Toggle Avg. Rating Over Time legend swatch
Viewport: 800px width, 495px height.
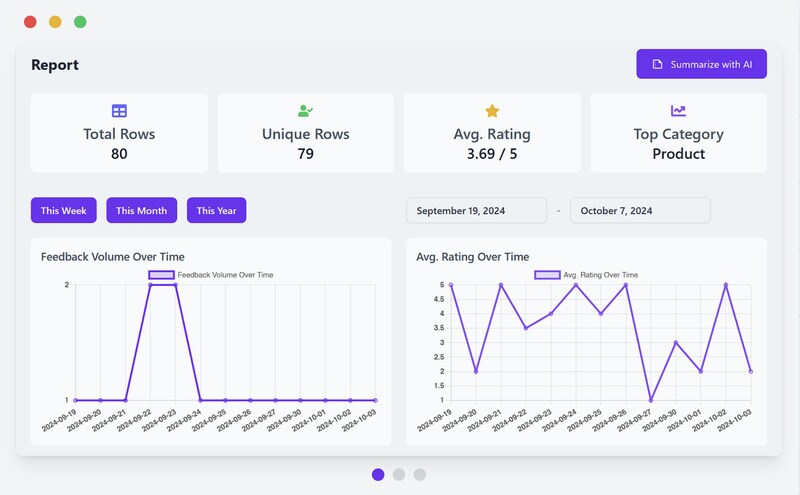tap(547, 274)
